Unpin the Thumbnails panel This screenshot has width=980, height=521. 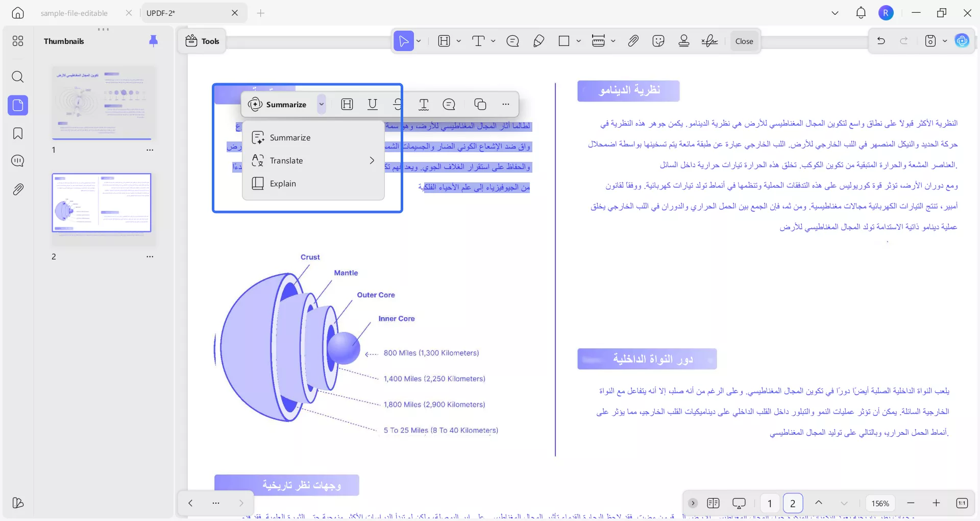[x=154, y=41]
